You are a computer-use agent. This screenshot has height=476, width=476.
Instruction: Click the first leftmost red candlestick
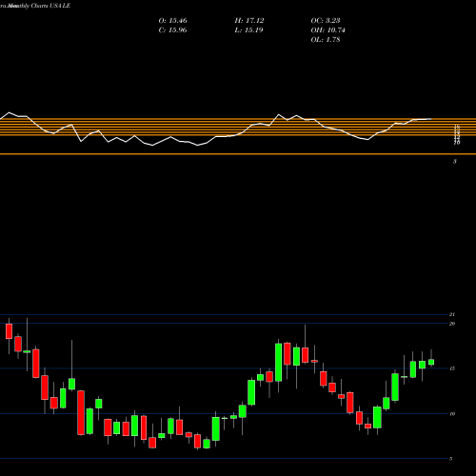[x=9, y=331]
